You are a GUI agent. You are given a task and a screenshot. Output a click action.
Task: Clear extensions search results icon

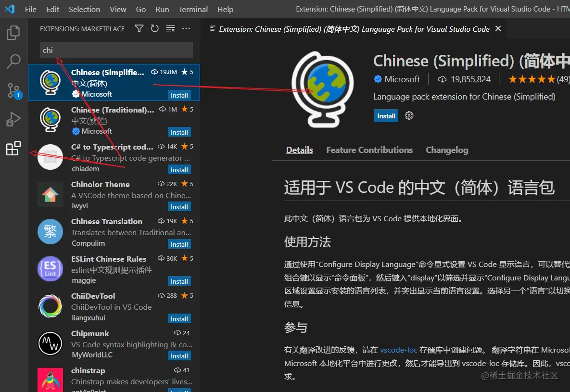coord(170,28)
